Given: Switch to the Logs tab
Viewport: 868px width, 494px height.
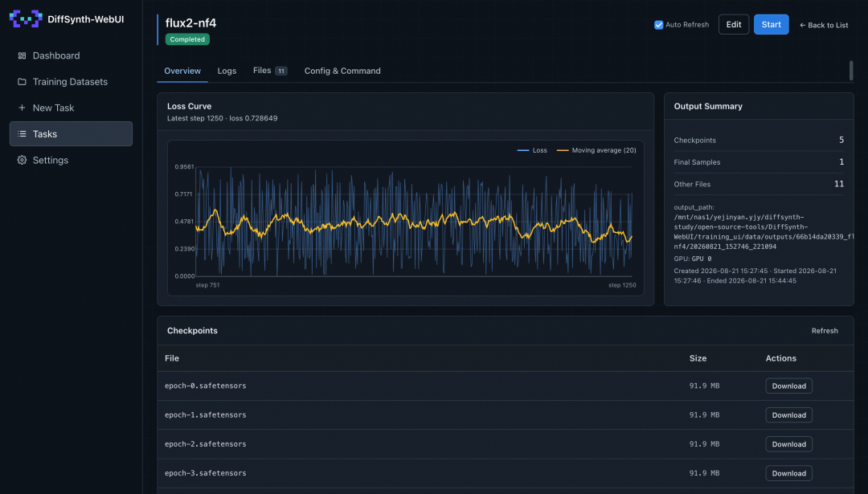Looking at the screenshot, I should [x=227, y=71].
